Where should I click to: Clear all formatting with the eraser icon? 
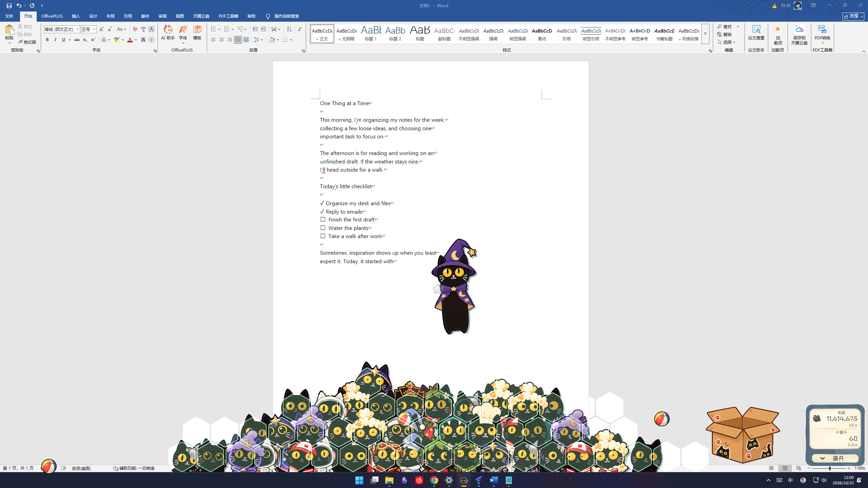135,30
